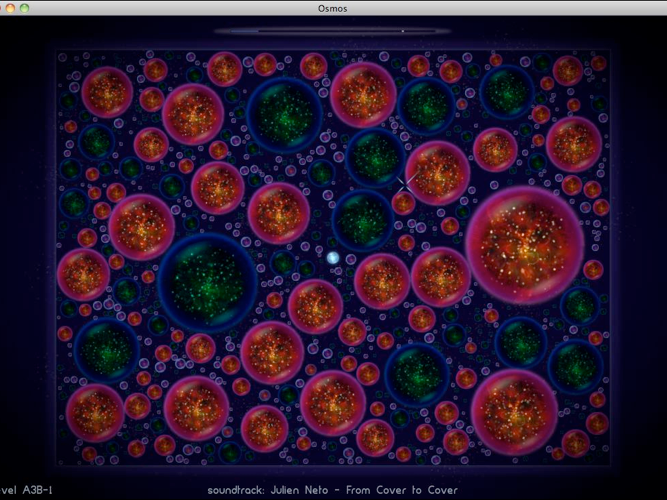Image resolution: width=667 pixels, height=500 pixels.
Task: Click the glowing blue player mote
Action: pos(333,258)
